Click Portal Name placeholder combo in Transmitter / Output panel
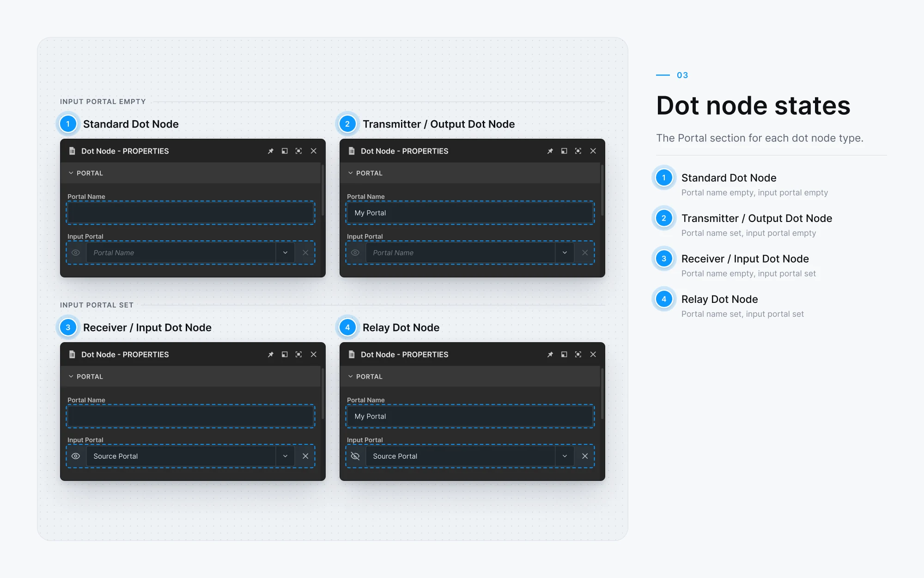This screenshot has height=578, width=924. (x=461, y=253)
